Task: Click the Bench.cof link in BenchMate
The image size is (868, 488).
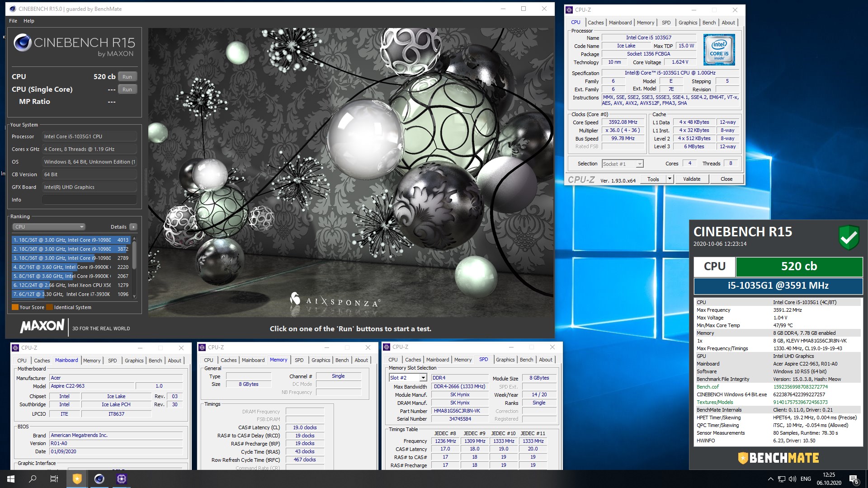Action: point(708,387)
